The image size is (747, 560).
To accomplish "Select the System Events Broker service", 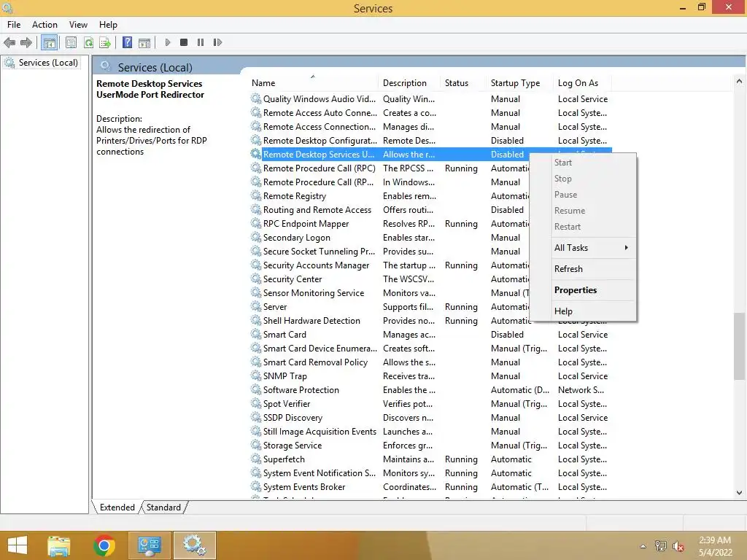I will click(304, 486).
